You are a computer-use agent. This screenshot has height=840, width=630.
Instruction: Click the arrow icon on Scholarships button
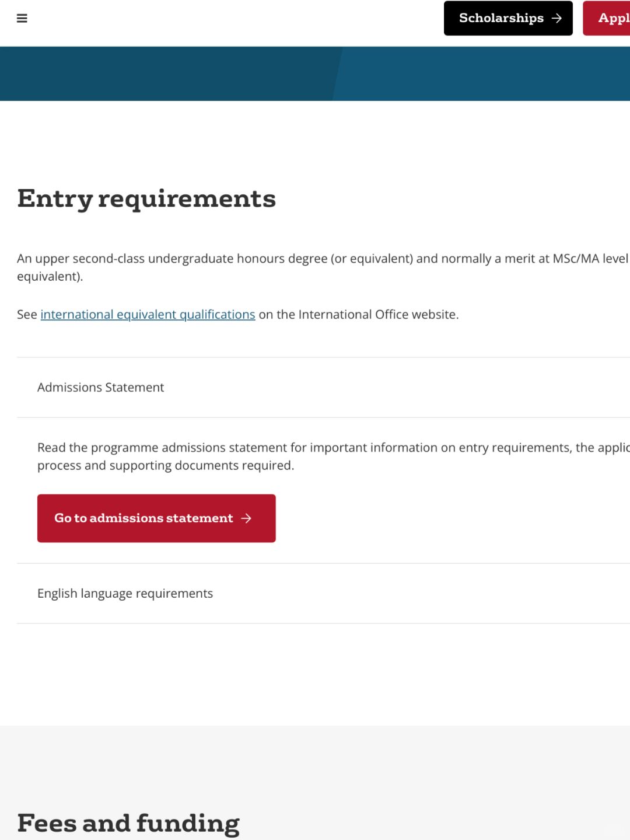click(556, 18)
